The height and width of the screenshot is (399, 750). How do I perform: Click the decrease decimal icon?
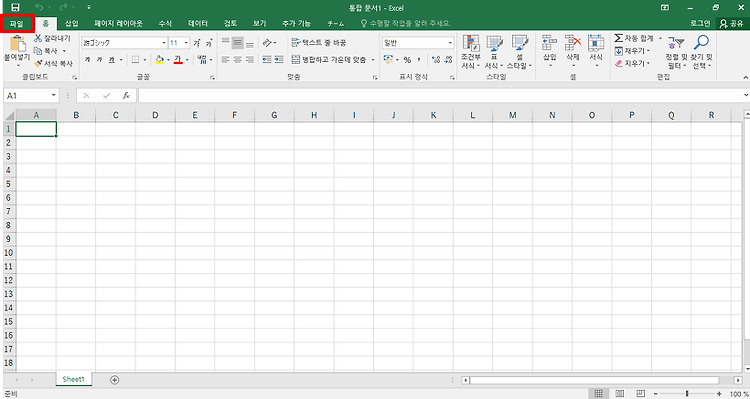(x=448, y=60)
